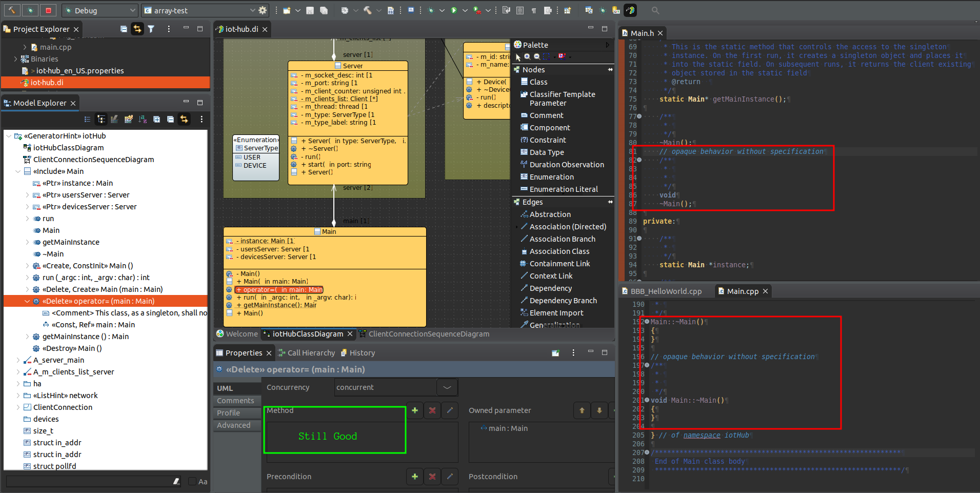This screenshot has height=493, width=980.
Task: Select operator= operation in Main class diagram
Action: click(279, 290)
